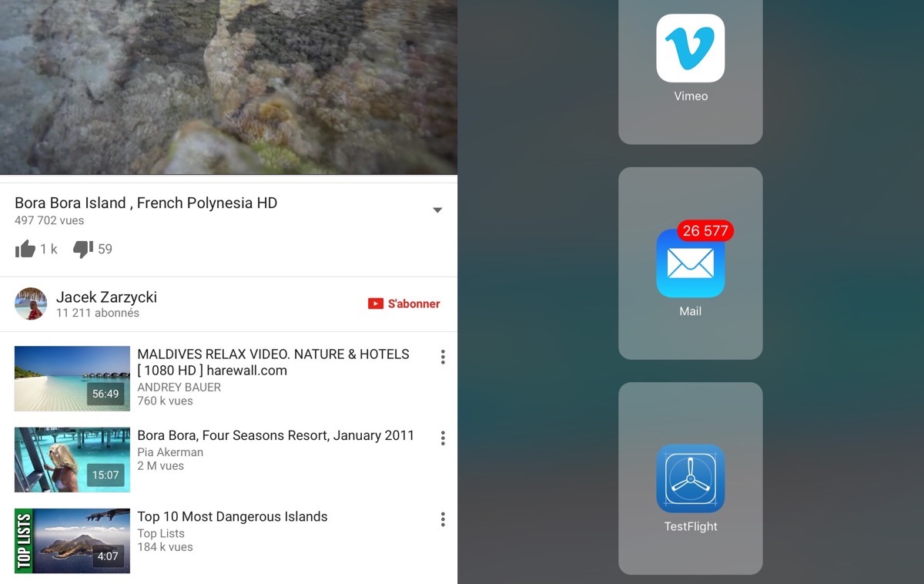924x584 pixels.
Task: Open options for MALDIVES RELAX VIDEO
Action: point(443,357)
